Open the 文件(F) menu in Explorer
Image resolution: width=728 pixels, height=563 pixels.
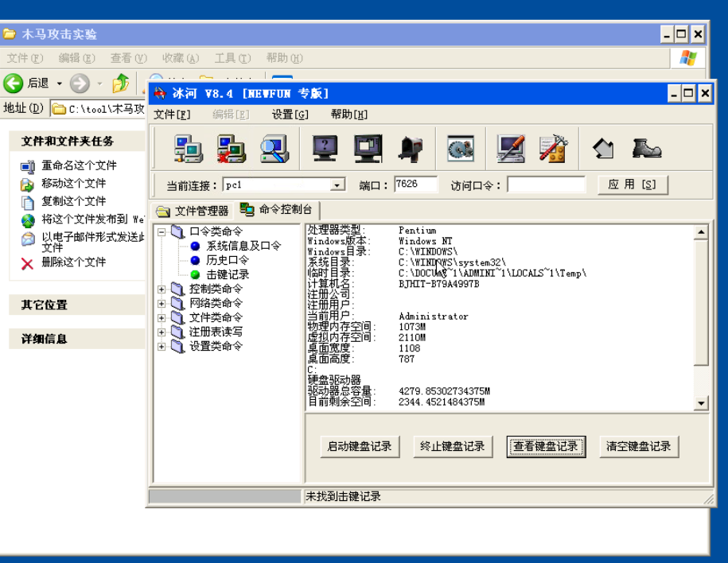(x=25, y=58)
